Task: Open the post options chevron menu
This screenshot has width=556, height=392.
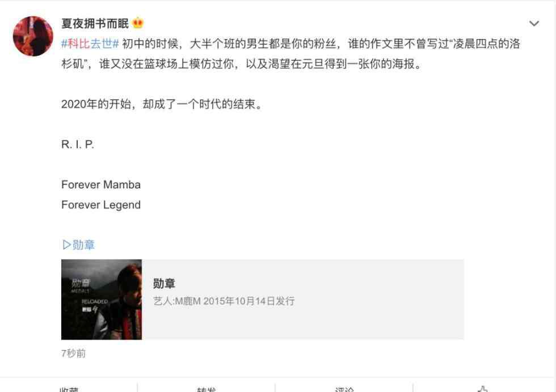Action: [534, 24]
